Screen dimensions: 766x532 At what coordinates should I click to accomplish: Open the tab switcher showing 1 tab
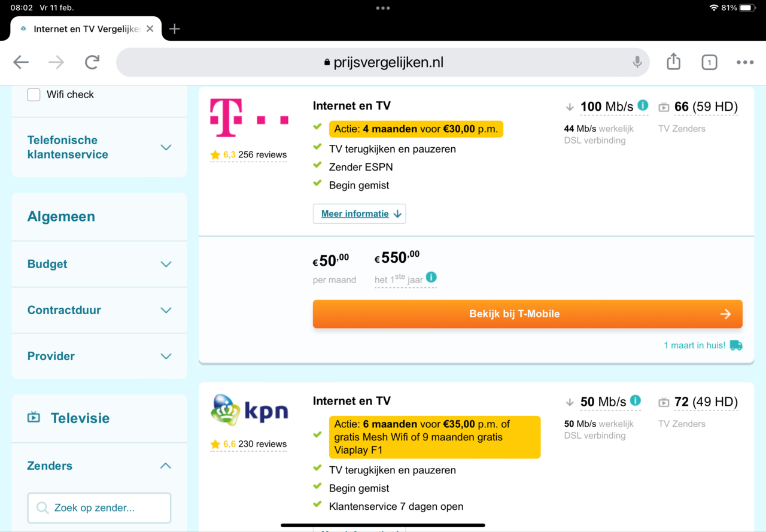coord(709,62)
